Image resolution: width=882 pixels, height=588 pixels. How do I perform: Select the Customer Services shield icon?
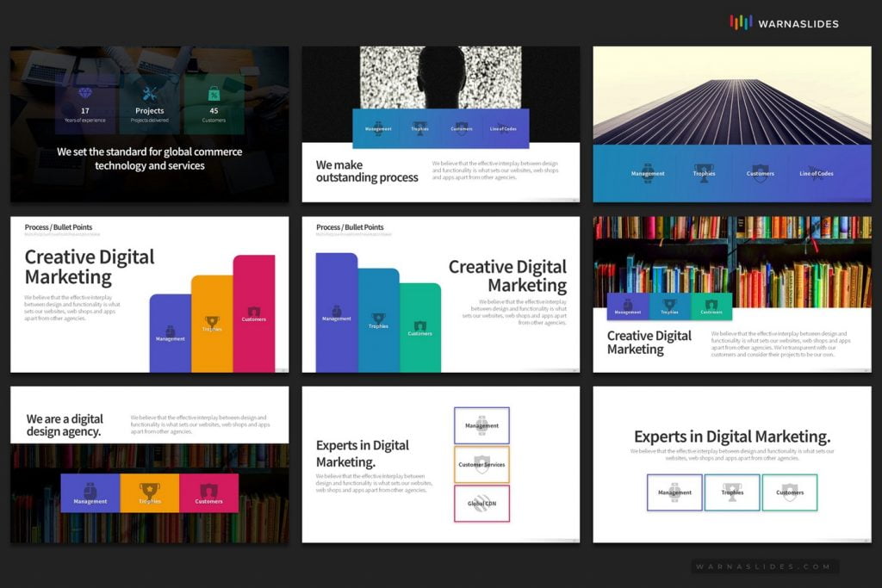481,463
